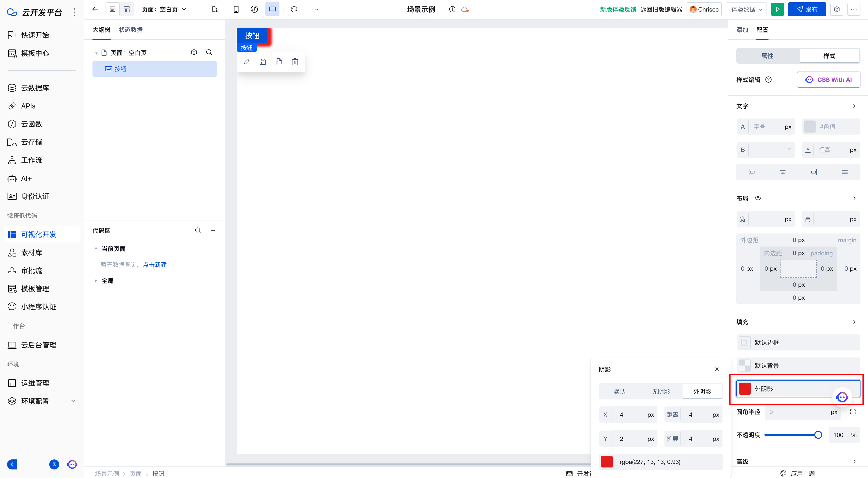Switch to 配置 tab
868x478 pixels.
pyautogui.click(x=762, y=30)
